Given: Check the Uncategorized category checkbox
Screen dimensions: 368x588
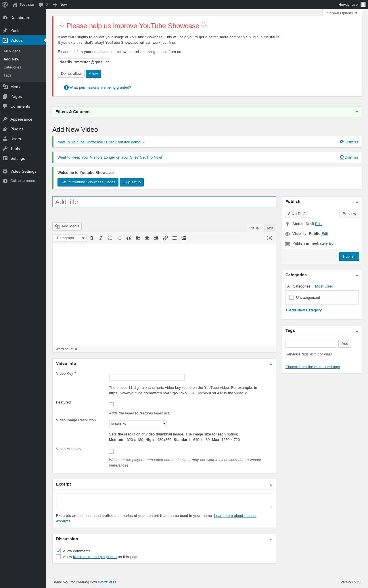Looking at the screenshot, I should pyautogui.click(x=292, y=297).
